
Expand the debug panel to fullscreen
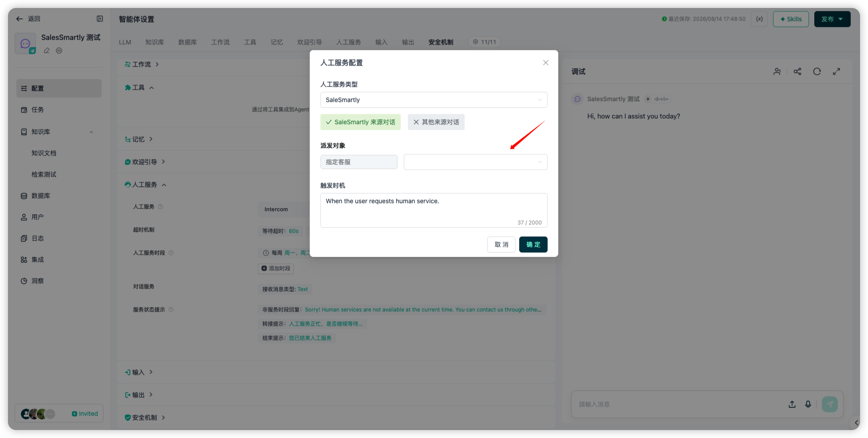pyautogui.click(x=836, y=71)
